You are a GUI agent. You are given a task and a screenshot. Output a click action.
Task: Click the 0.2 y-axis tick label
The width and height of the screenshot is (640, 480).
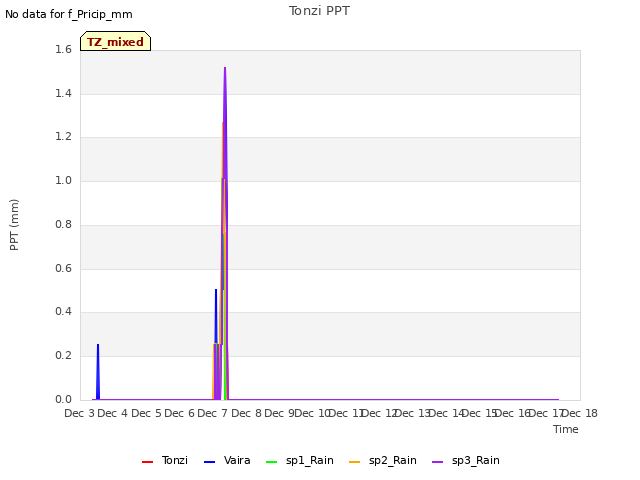(x=63, y=356)
